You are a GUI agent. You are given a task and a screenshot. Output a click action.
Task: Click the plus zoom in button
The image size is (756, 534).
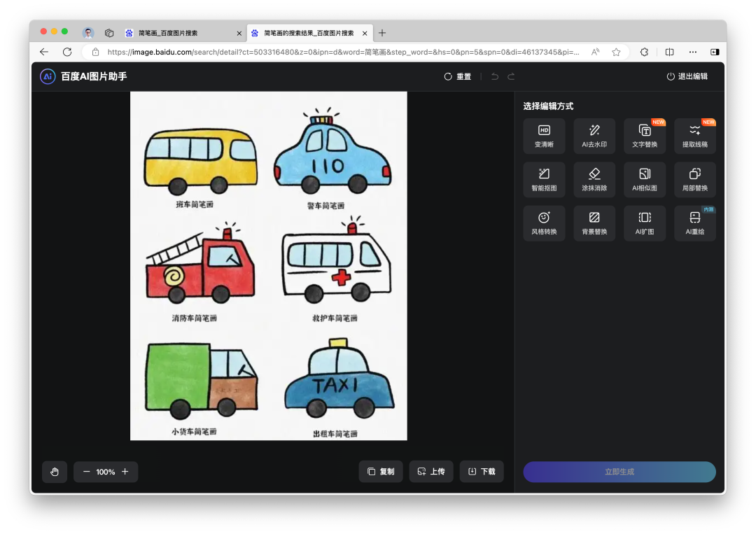[125, 472]
